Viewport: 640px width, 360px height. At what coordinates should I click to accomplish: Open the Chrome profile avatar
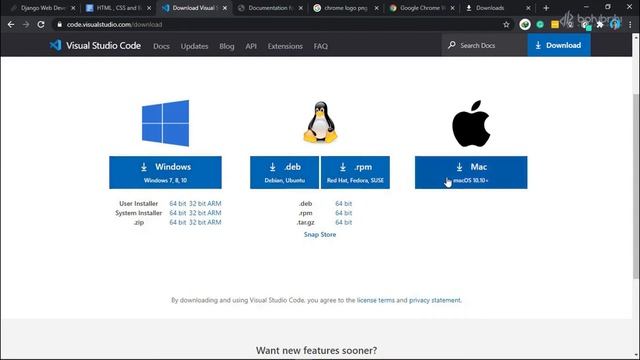pos(615,24)
